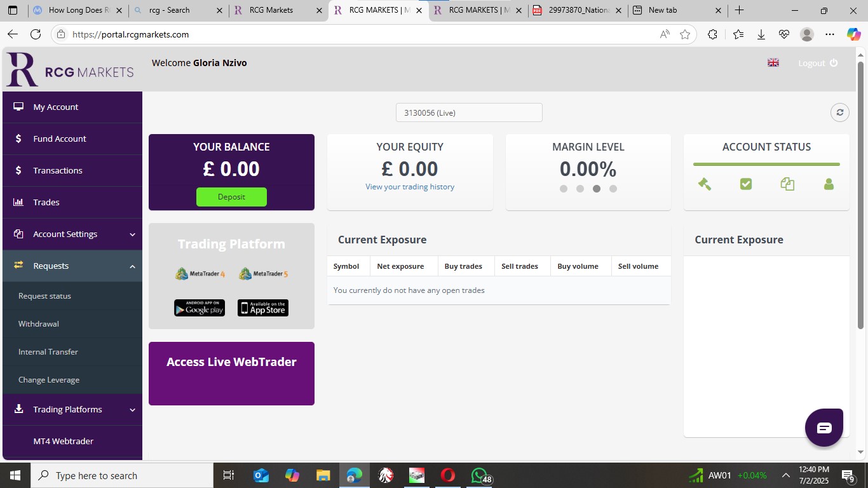
Task: Click the green checkmark status icon
Action: point(746,184)
